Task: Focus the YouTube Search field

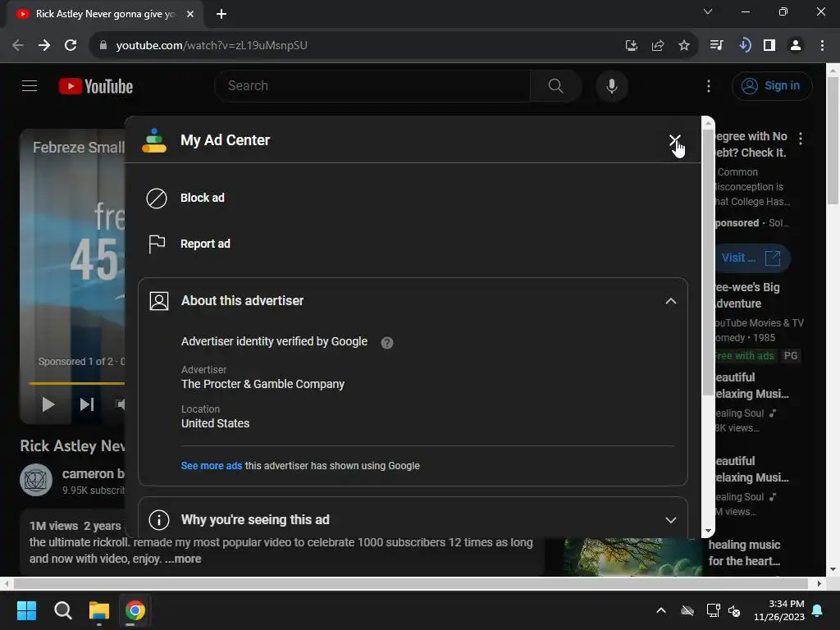Action: (372, 85)
